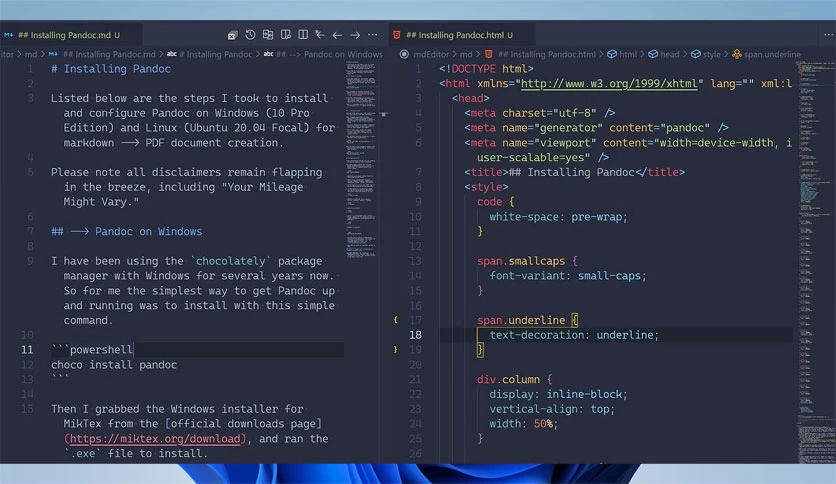This screenshot has height=484, width=836.
Task: Open '## --> Pandoc on Windows' breadcrumb
Action: (x=329, y=54)
